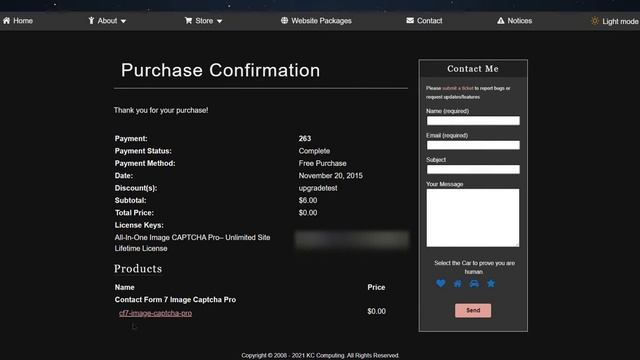640x360 pixels.
Task: Open the Store menu label
Action: [204, 20]
